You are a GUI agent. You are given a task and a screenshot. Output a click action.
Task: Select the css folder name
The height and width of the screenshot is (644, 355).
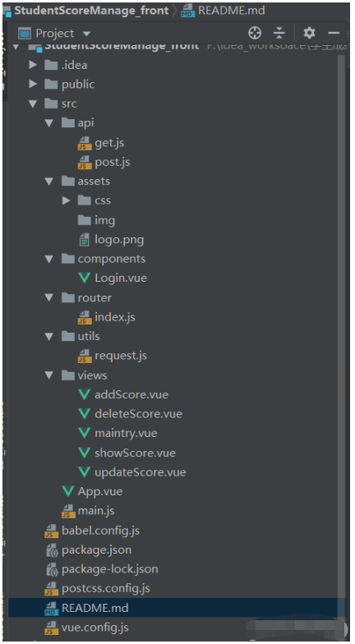[103, 200]
